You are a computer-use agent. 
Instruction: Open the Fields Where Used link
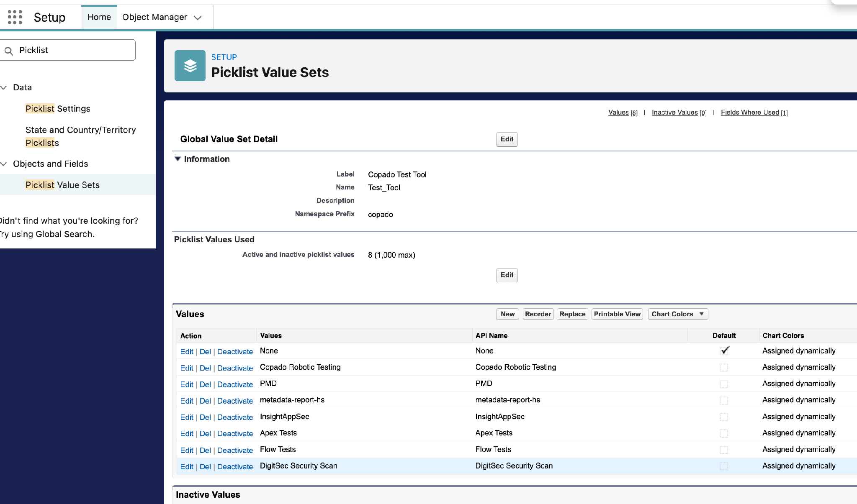click(x=750, y=113)
